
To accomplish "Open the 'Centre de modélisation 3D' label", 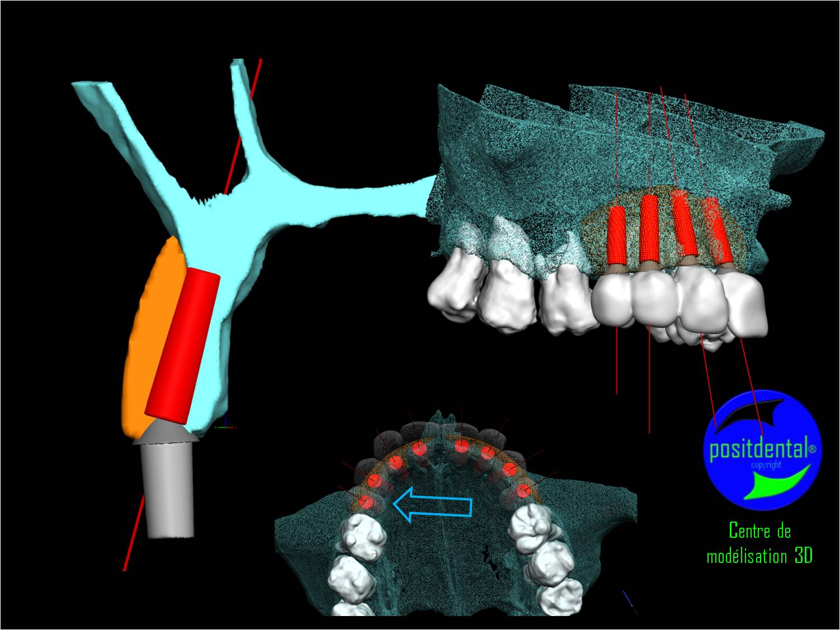I will 759,543.
